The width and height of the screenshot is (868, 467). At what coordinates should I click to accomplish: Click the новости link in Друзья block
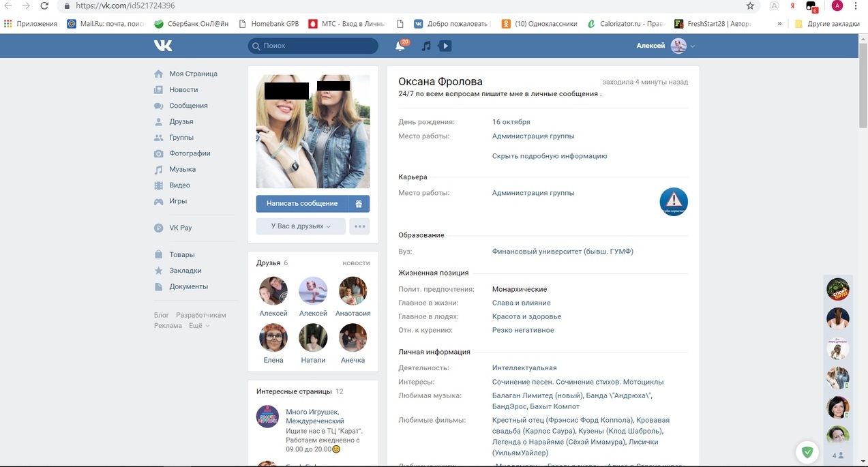(x=356, y=262)
